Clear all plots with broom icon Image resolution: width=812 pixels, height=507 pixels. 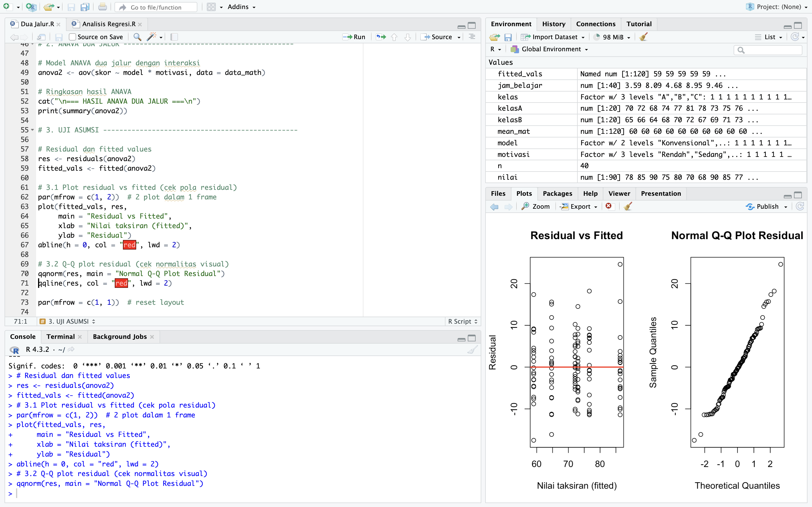click(628, 206)
